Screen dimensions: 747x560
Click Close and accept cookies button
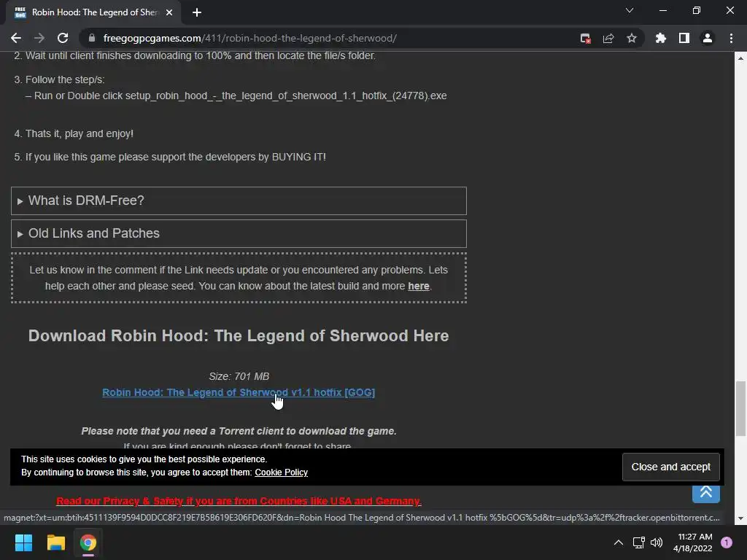(671, 467)
